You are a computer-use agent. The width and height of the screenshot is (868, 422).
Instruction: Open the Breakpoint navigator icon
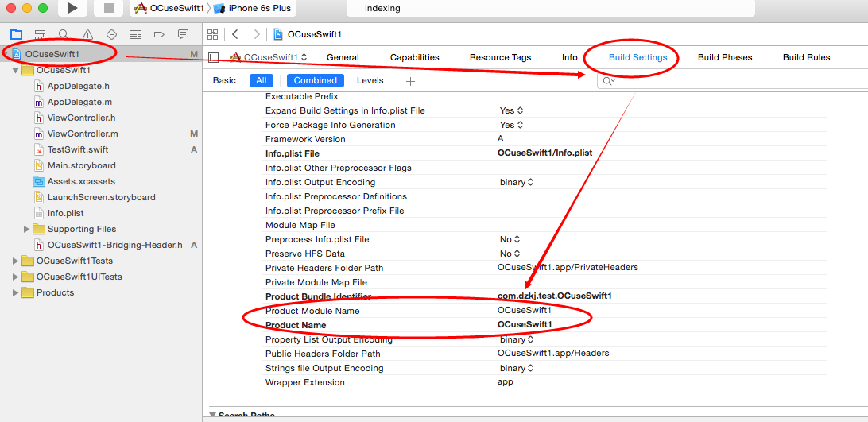click(x=159, y=34)
